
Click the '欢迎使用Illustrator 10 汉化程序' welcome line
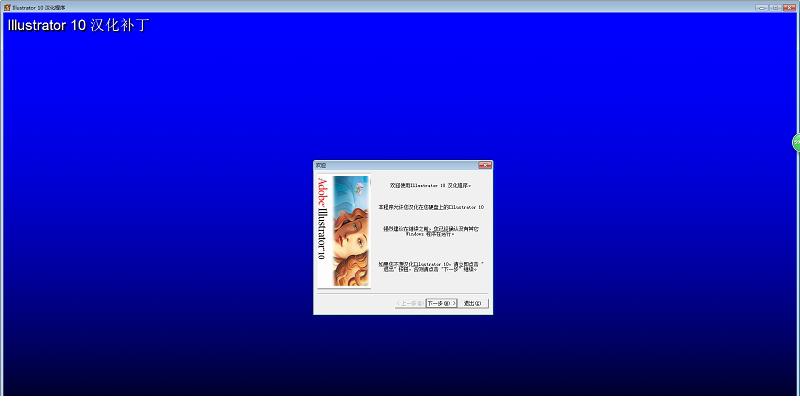point(431,186)
